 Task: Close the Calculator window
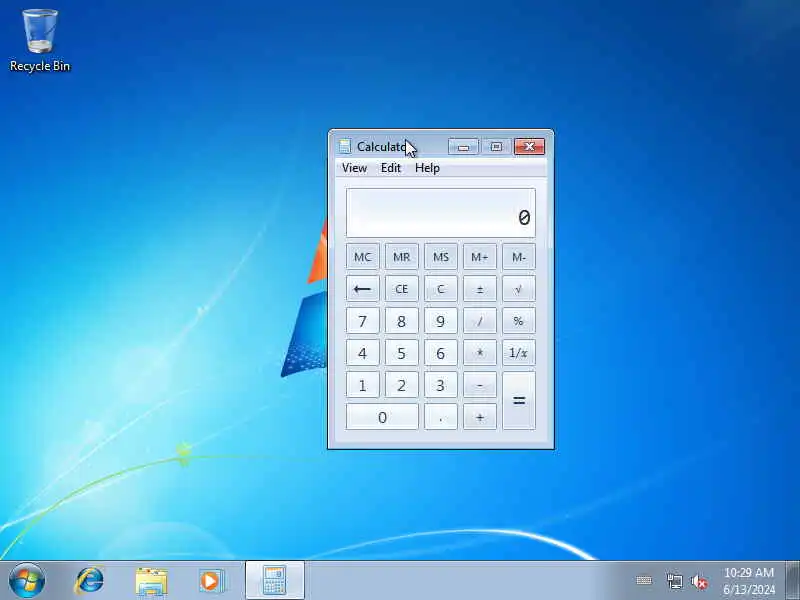(530, 147)
